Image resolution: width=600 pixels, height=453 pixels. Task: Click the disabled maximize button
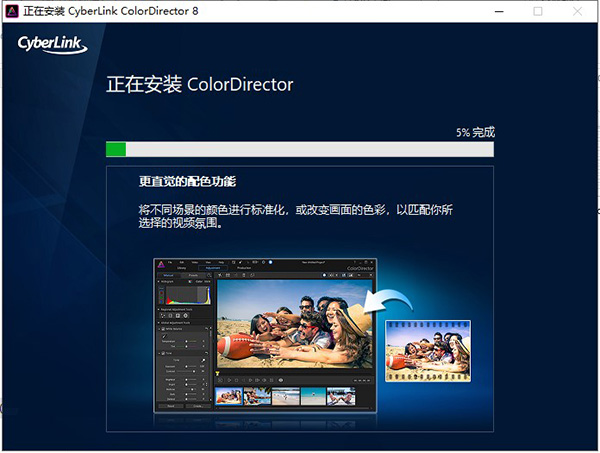538,11
